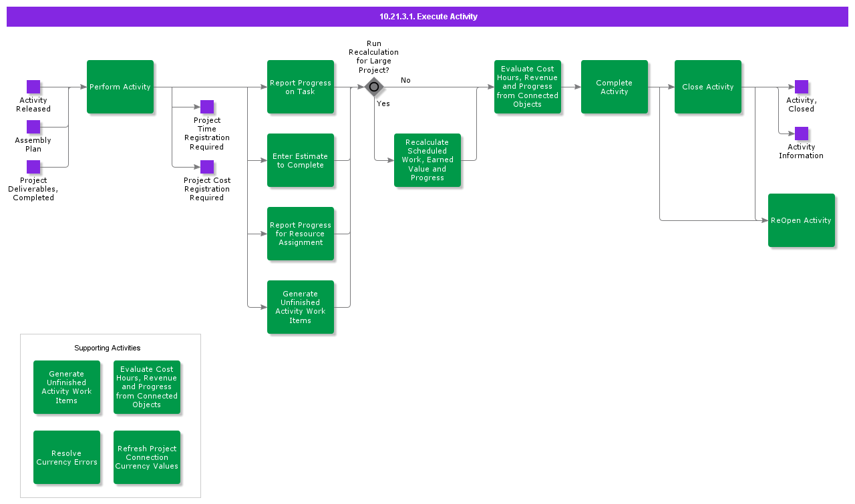Click the Supporting Activities heading text
Image resolution: width=855 pixels, height=504 pixels.
coord(108,348)
